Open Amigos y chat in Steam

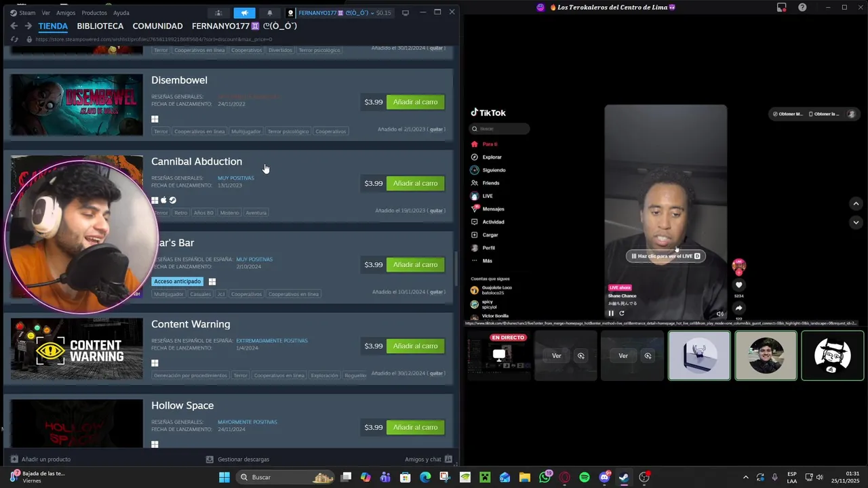pyautogui.click(x=429, y=459)
